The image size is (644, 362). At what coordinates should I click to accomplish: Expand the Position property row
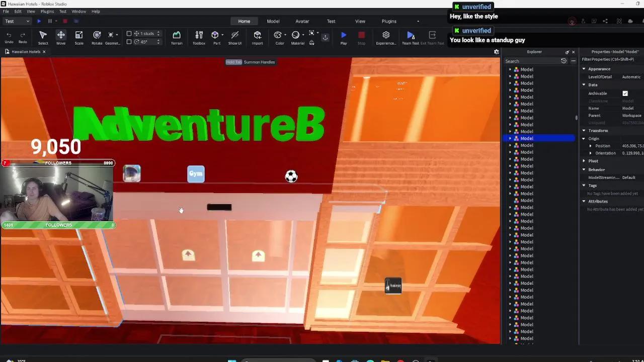[x=591, y=146]
